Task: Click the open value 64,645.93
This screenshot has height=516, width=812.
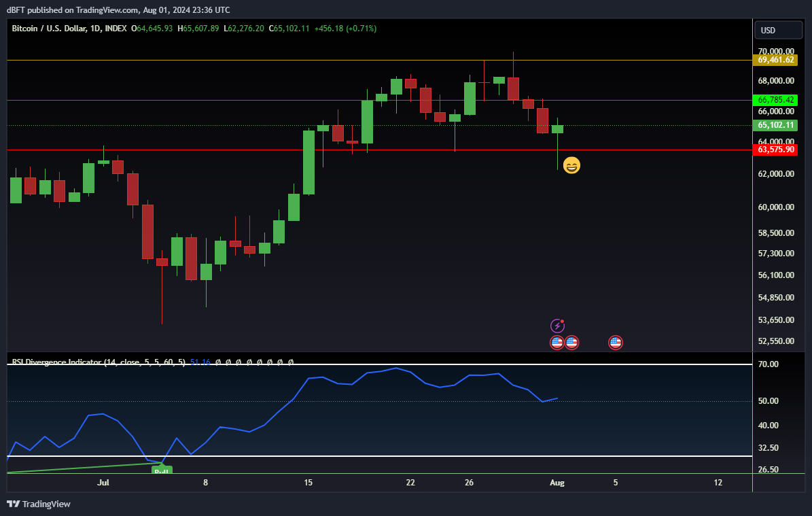Action: click(154, 29)
